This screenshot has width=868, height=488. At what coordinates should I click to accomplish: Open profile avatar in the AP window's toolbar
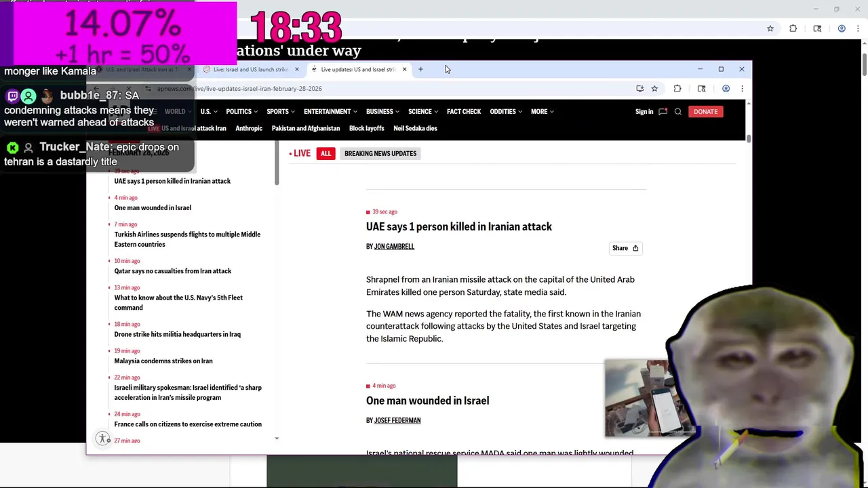[x=726, y=89]
